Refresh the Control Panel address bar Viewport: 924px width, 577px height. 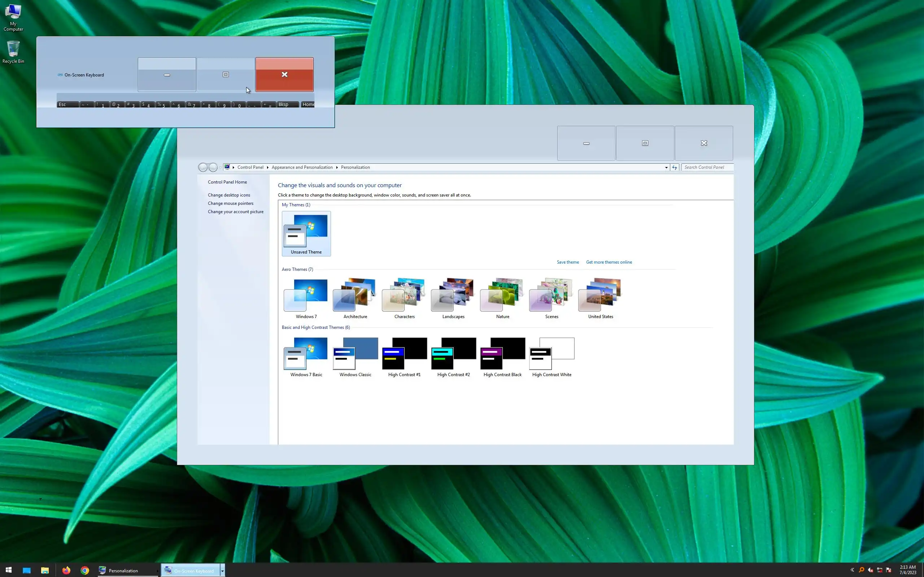675,167
